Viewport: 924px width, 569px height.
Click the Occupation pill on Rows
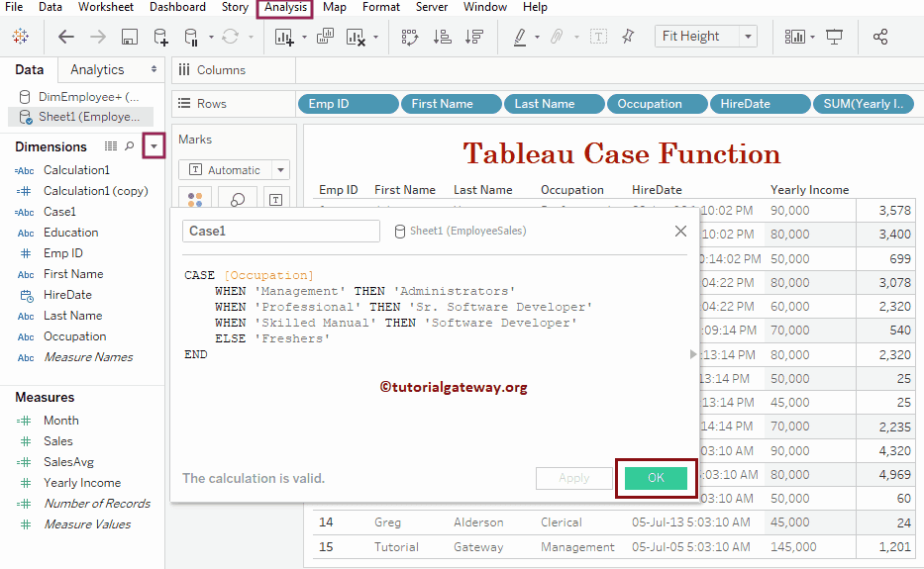click(x=657, y=104)
